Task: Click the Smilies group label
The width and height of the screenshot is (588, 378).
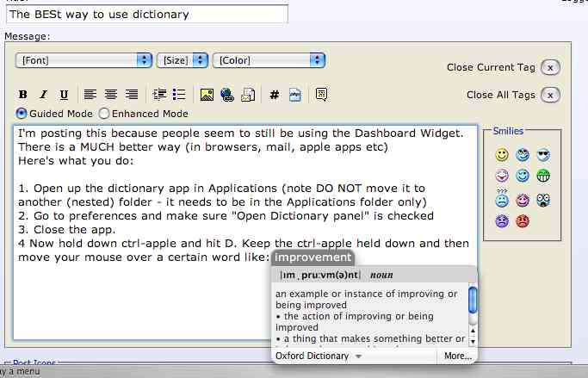Action: tap(508, 131)
